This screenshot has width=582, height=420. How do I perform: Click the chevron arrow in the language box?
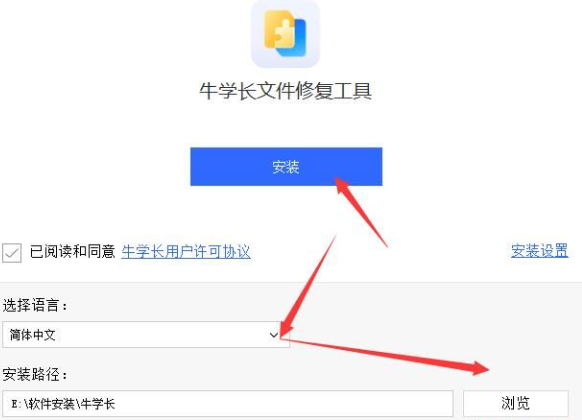click(274, 335)
